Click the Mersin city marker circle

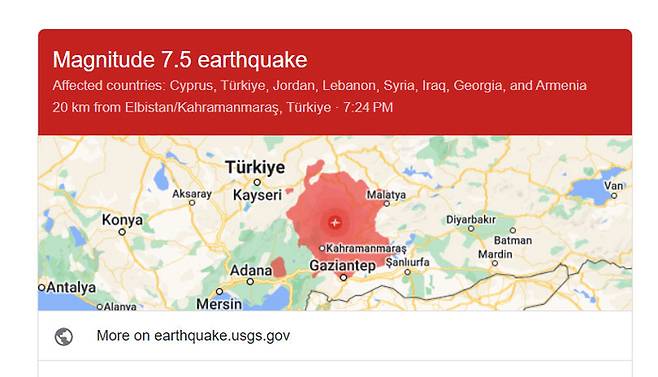coord(219,291)
